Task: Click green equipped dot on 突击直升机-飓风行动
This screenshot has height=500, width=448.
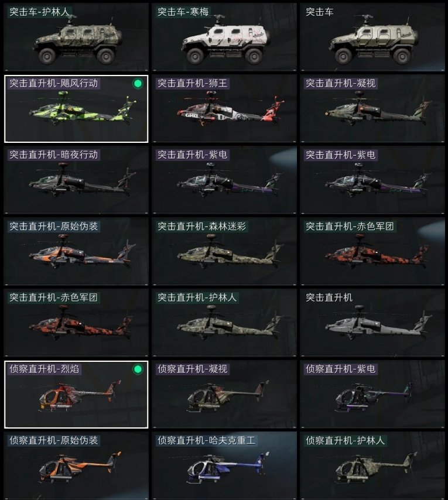Action: 138,84
